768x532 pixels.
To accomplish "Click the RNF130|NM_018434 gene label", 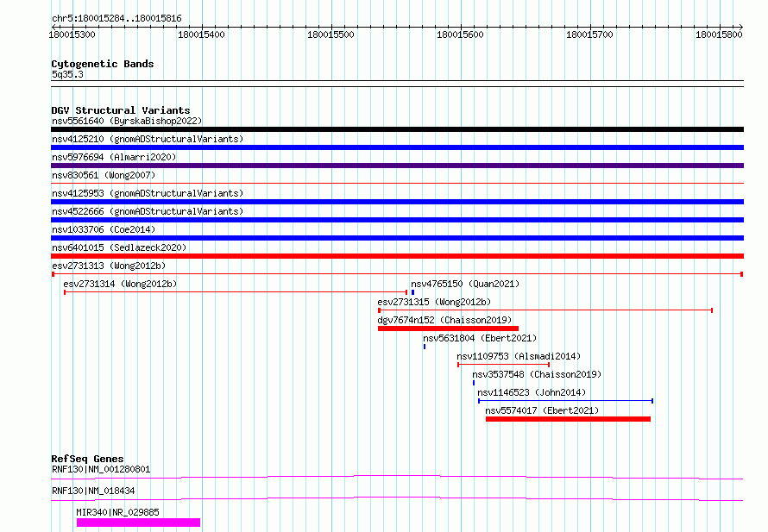I will pos(93,491).
